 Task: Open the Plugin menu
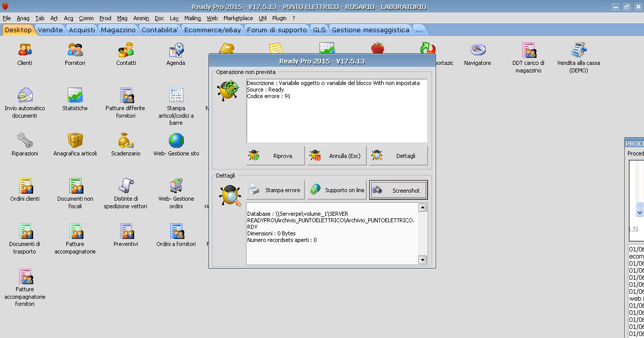[x=279, y=18]
